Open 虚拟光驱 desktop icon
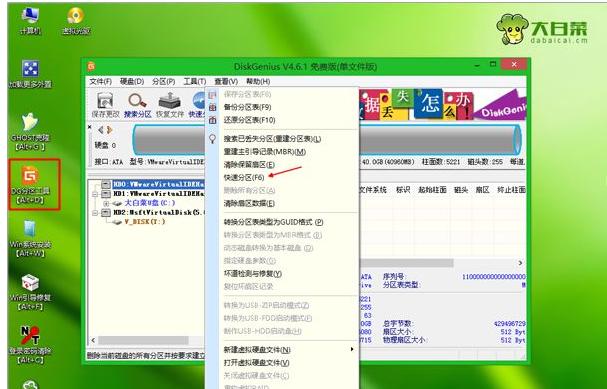 point(76,21)
